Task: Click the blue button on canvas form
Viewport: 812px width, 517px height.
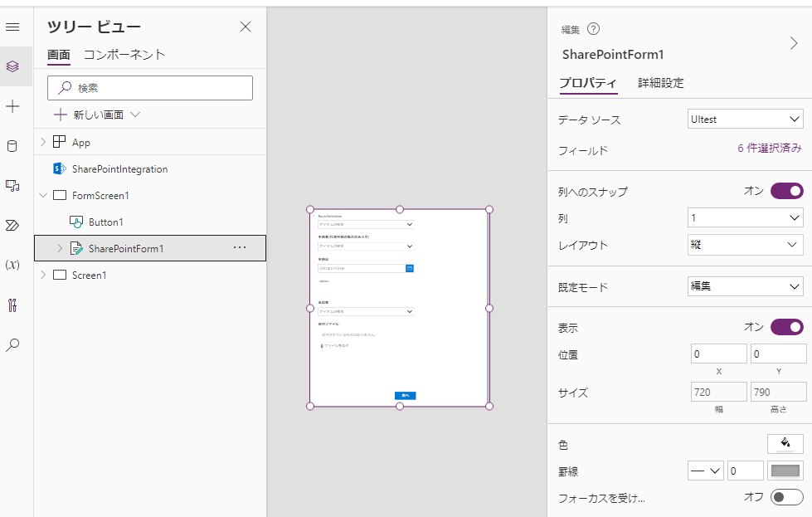Action: coord(406,395)
